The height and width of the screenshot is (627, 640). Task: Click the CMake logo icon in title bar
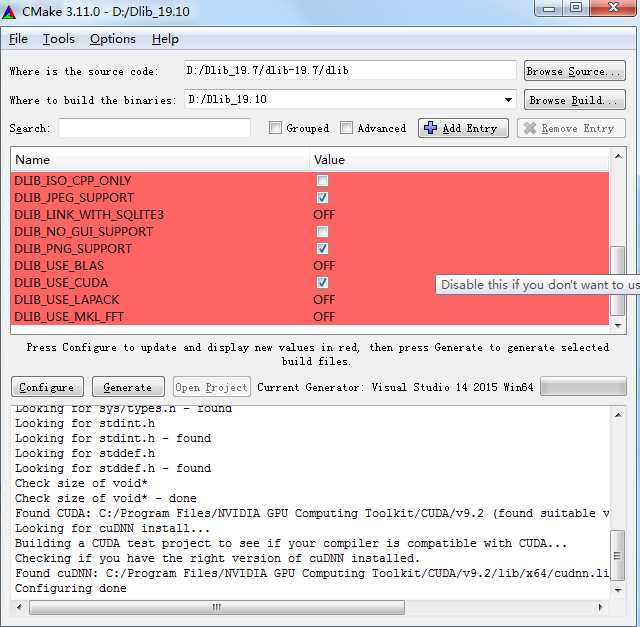tap(9, 12)
